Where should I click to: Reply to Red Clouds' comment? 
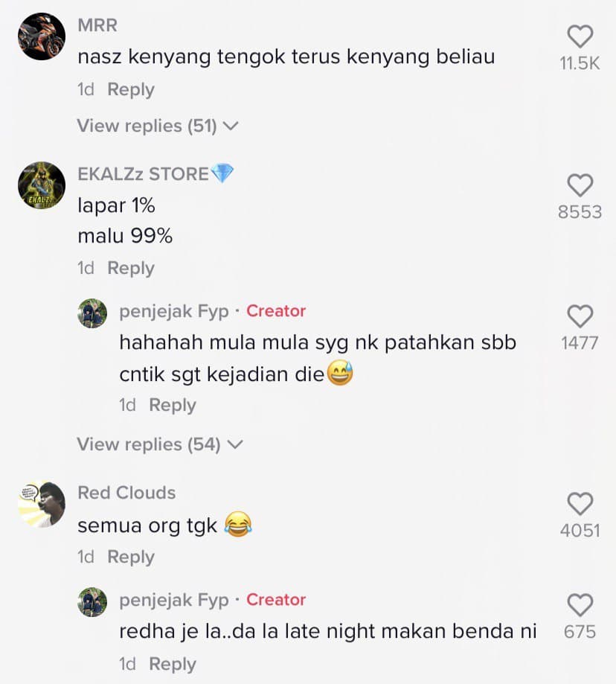(x=131, y=557)
